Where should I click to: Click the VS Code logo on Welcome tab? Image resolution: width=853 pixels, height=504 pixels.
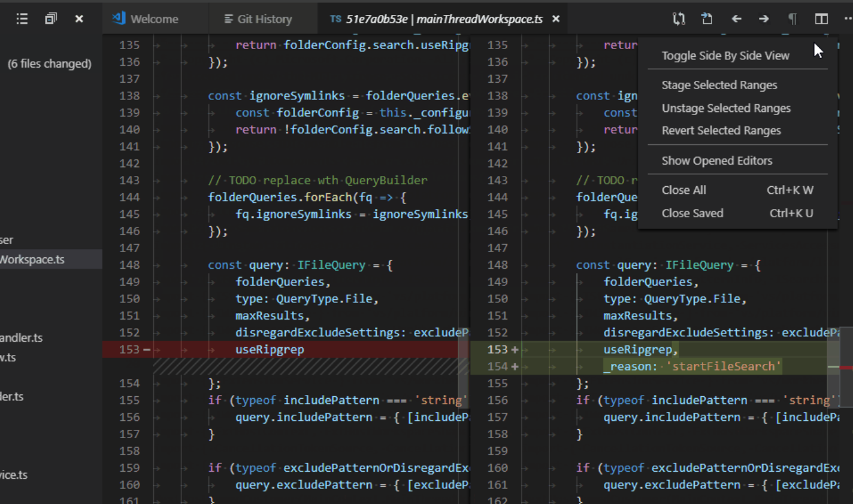(x=119, y=18)
